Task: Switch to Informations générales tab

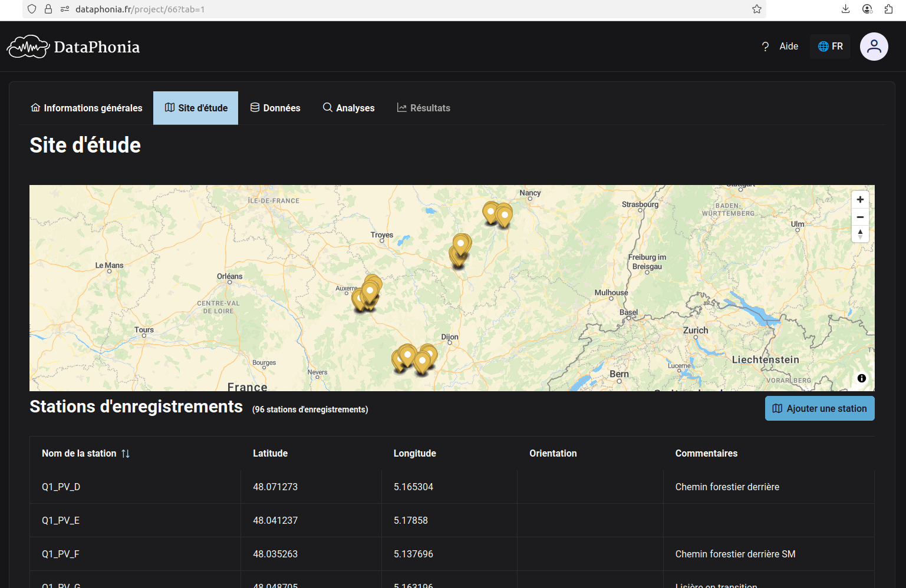Action: (87, 108)
